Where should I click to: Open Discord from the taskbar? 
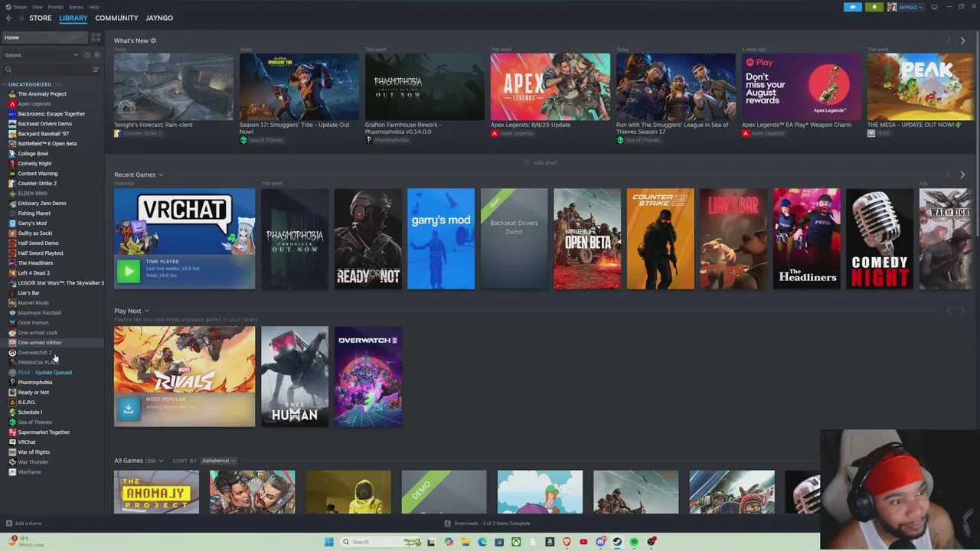pyautogui.click(x=601, y=542)
